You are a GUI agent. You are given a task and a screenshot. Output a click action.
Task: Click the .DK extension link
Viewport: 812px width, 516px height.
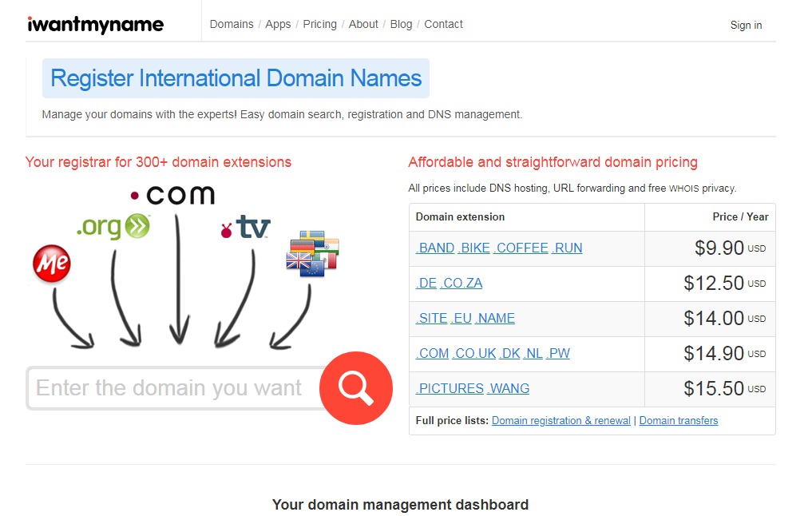coord(510,353)
